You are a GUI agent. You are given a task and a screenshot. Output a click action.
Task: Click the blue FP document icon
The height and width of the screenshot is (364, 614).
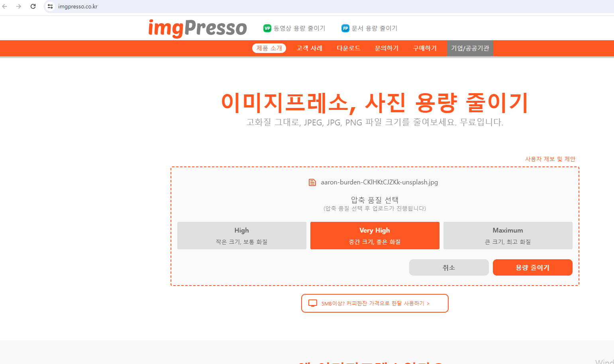pos(345,28)
